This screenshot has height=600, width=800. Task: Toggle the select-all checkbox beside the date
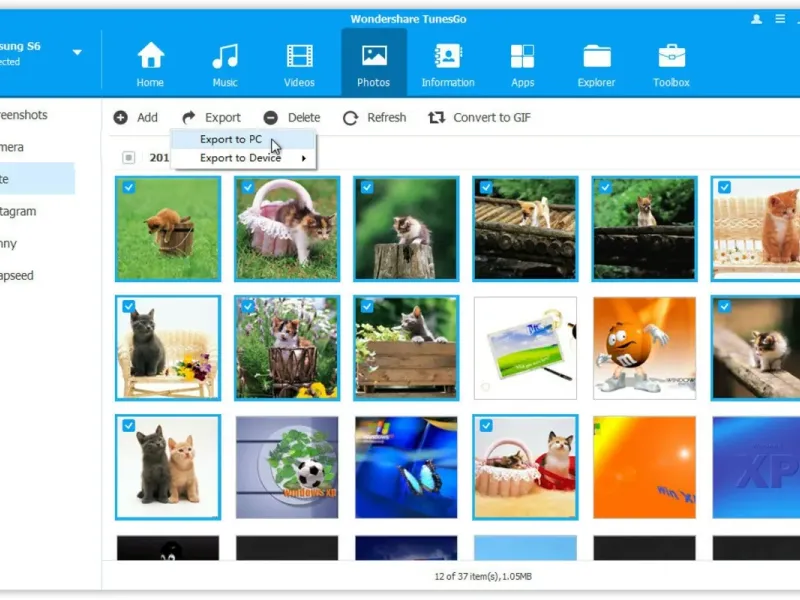point(129,158)
